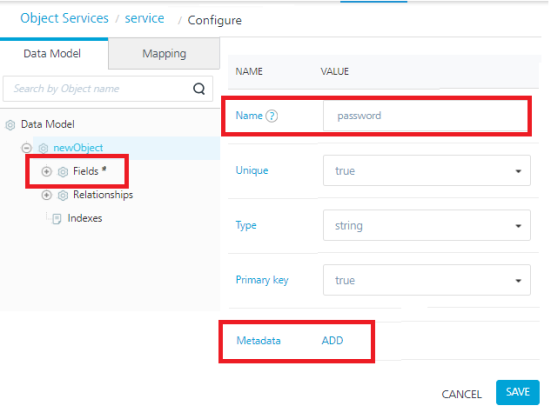Open the Unique dropdown

(427, 171)
